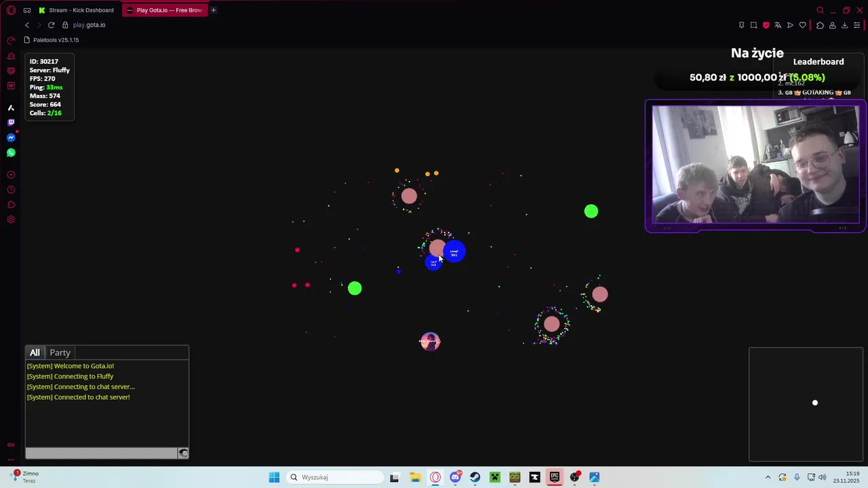
Task: Open the extensions cube toolbar icon
Action: (820, 25)
